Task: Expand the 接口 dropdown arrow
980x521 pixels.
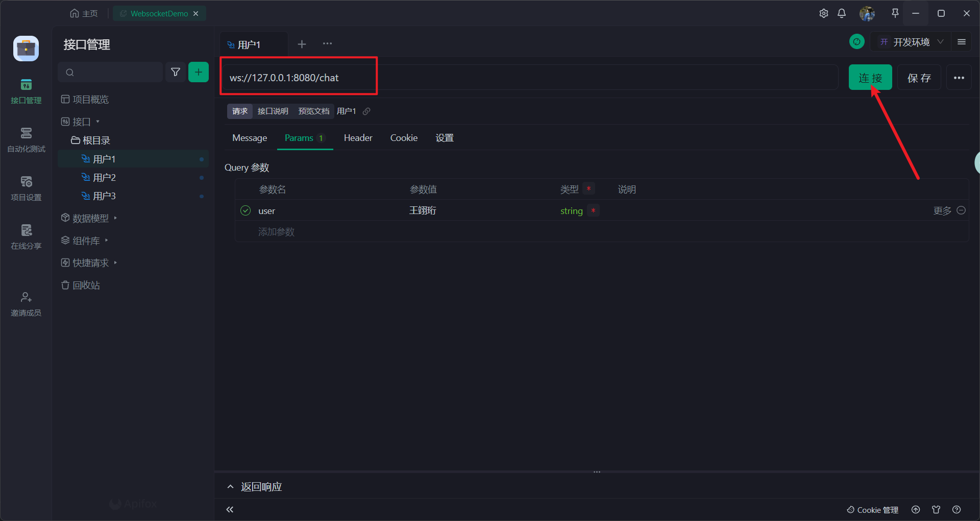Action: click(x=97, y=122)
